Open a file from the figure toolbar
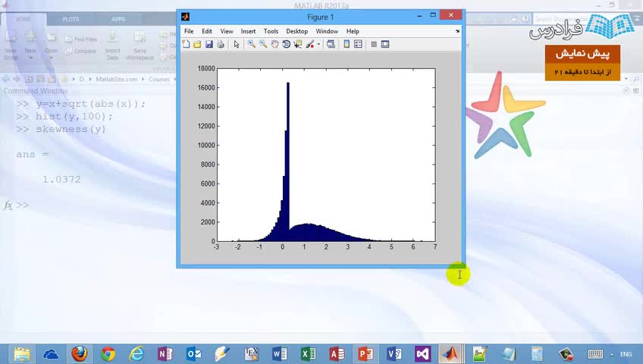Viewport: 643px width, 364px height. tap(197, 44)
